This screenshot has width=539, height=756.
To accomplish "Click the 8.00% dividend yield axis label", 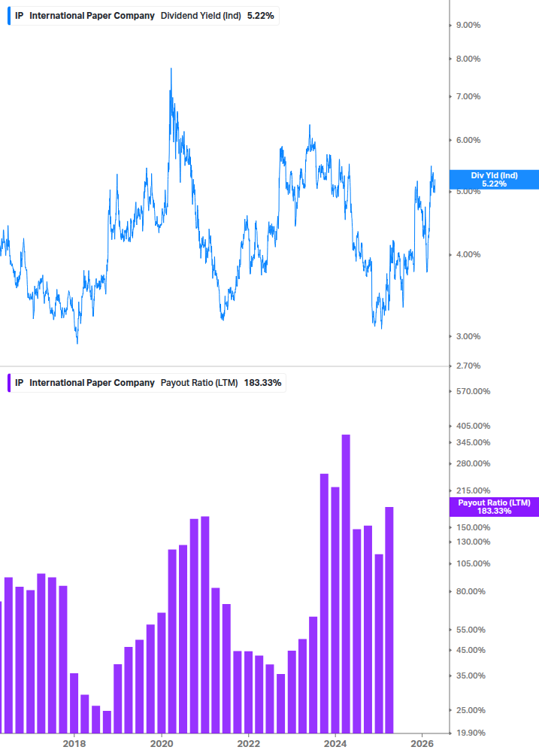I will click(468, 59).
